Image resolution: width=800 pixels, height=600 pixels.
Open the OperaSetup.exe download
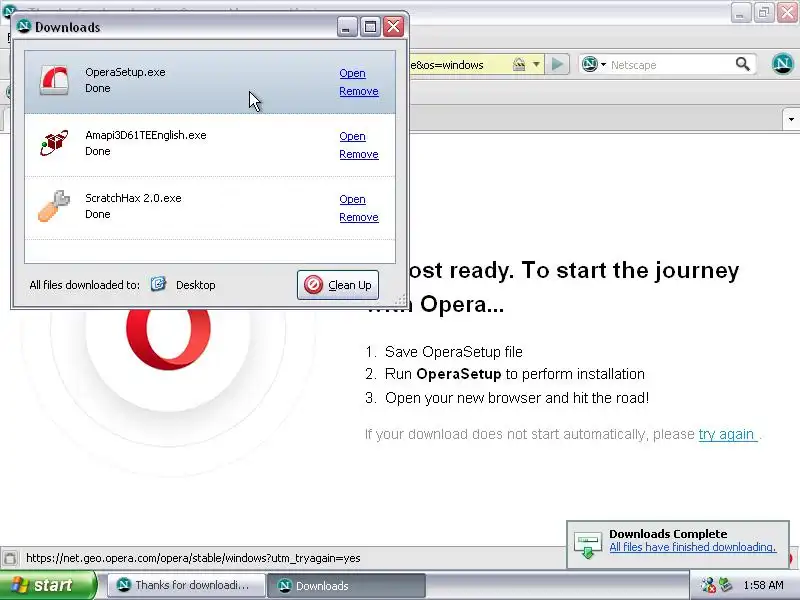click(352, 73)
